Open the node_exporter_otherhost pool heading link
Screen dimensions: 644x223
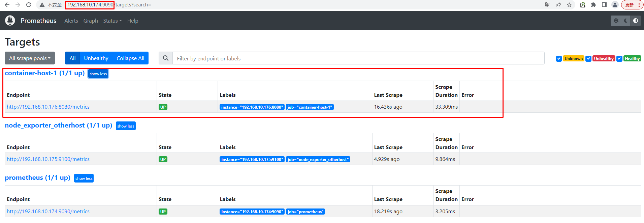pos(59,125)
